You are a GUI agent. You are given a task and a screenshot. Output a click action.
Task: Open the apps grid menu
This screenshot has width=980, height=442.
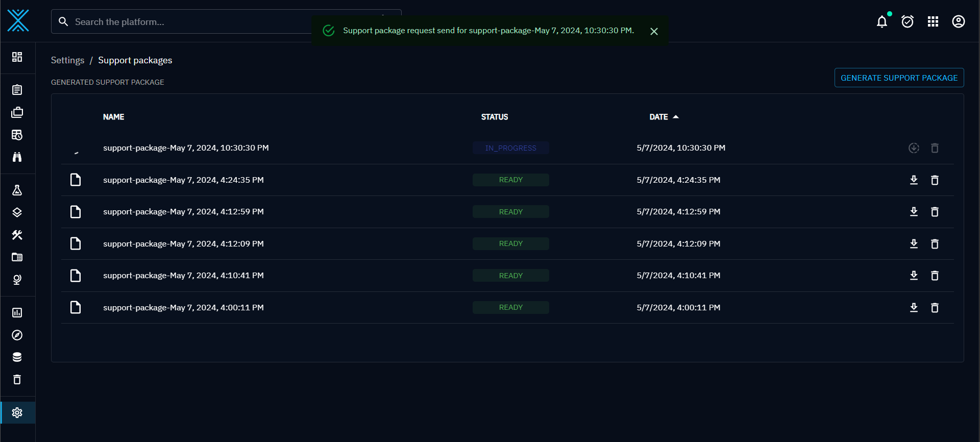933,21
